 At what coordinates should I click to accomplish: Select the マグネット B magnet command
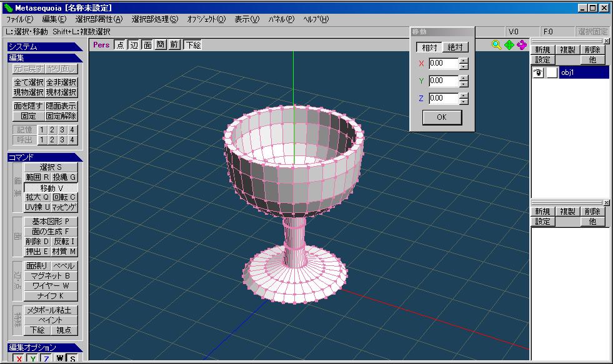[51, 276]
